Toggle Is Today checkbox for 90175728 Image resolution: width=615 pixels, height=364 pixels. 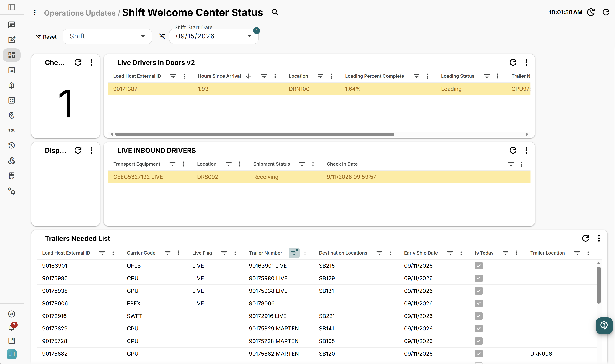point(479,341)
